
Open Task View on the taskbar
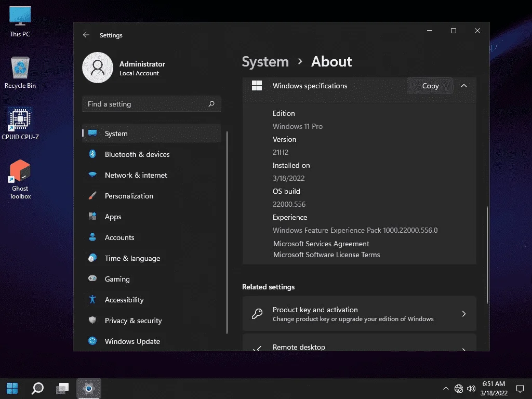(x=62, y=389)
